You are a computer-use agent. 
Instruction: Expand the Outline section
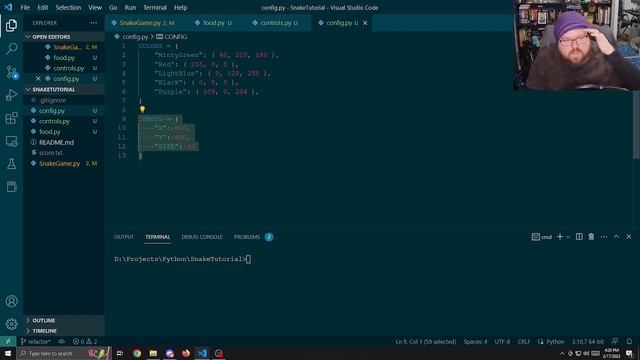(x=64, y=320)
